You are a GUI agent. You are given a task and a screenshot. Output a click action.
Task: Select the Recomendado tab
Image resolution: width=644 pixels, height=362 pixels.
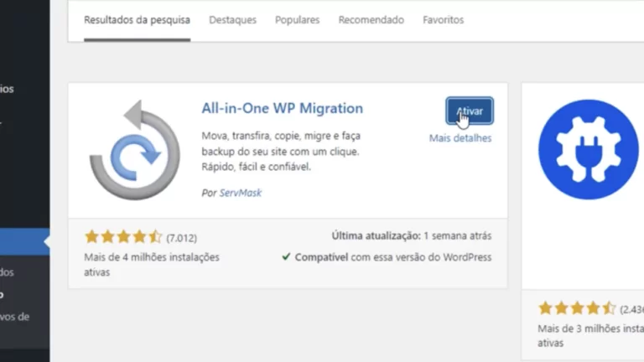click(x=371, y=20)
